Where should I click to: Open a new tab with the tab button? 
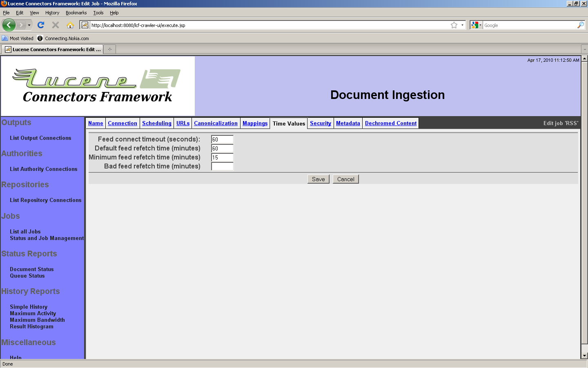(x=109, y=49)
